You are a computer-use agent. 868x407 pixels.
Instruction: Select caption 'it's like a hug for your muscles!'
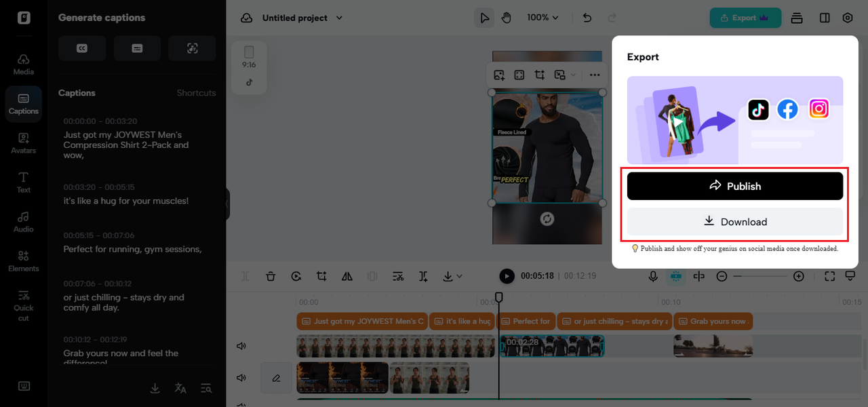click(126, 201)
